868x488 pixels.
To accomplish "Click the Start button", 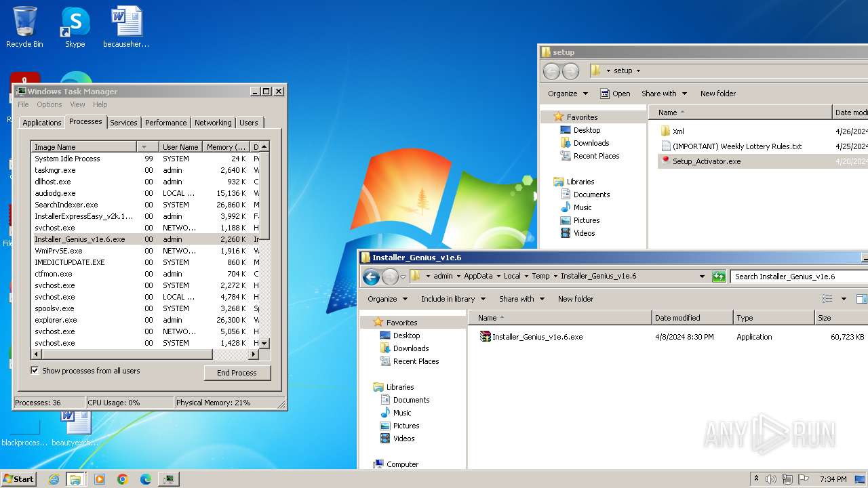I will [x=19, y=479].
